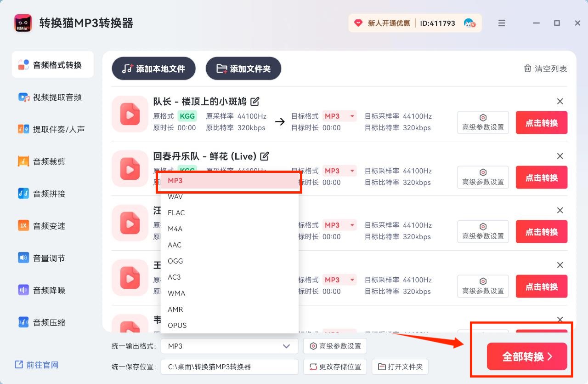Image resolution: width=588 pixels, height=384 pixels.
Task: Open the first file's 目标格式 MP3 dropdown
Action: [339, 116]
